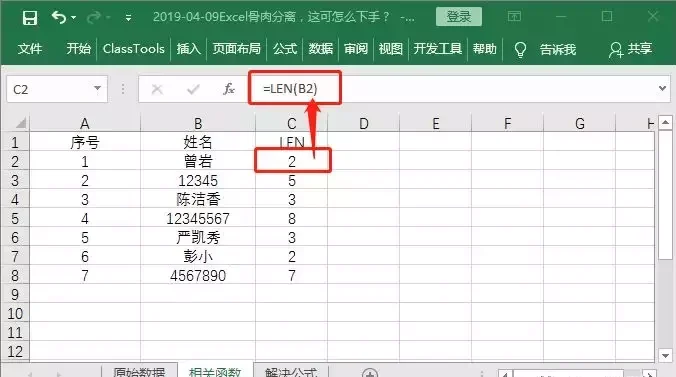Viewport: 676px width, 377px height.
Task: Select column E header
Action: 435,123
